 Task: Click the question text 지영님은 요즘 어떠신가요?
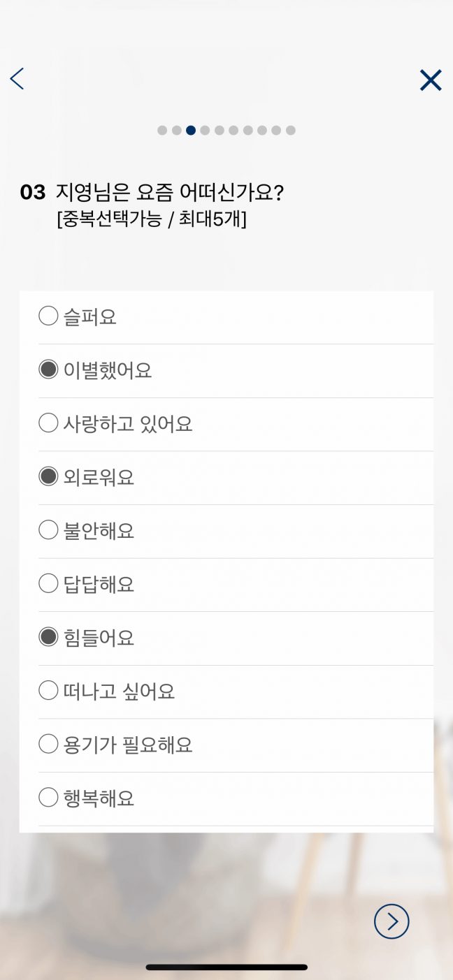[169, 192]
